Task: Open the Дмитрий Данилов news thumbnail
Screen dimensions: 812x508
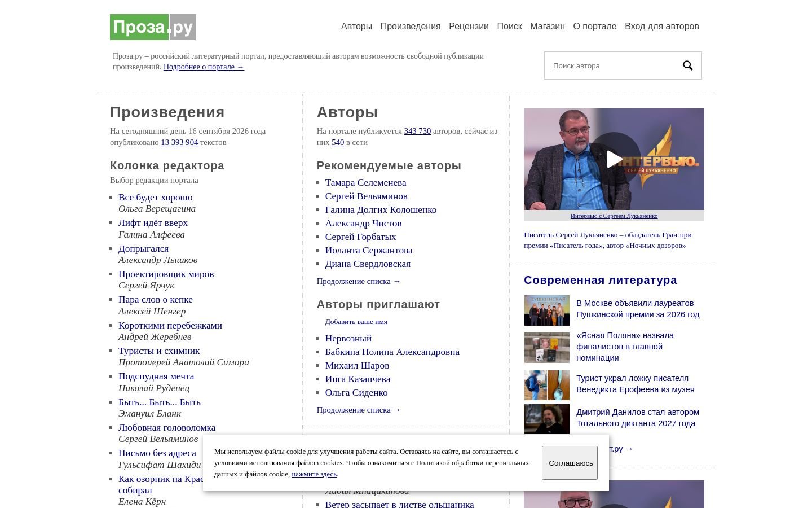Action: [x=547, y=419]
